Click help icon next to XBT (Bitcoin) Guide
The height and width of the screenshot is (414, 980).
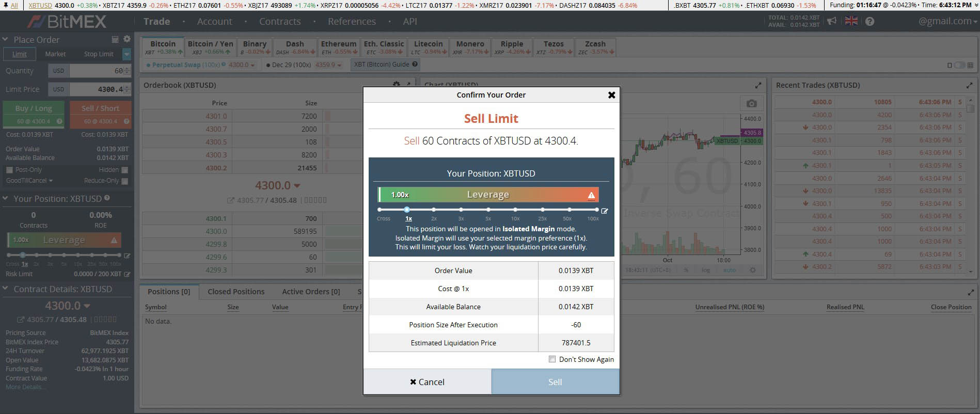(x=415, y=65)
